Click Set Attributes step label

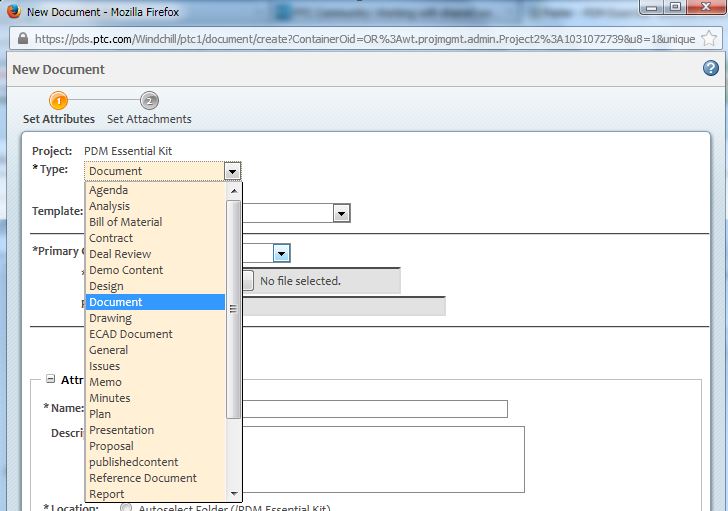tap(59, 119)
